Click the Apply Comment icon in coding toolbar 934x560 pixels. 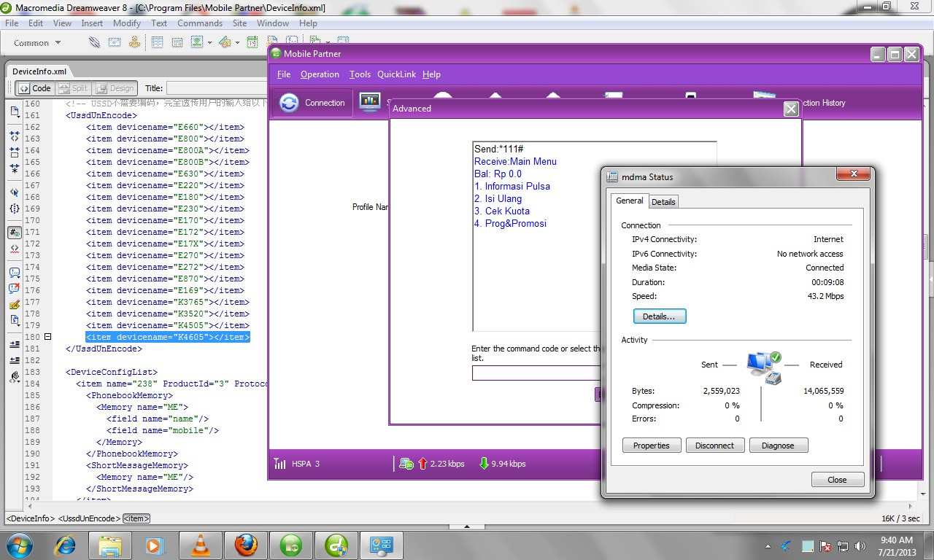(15, 272)
